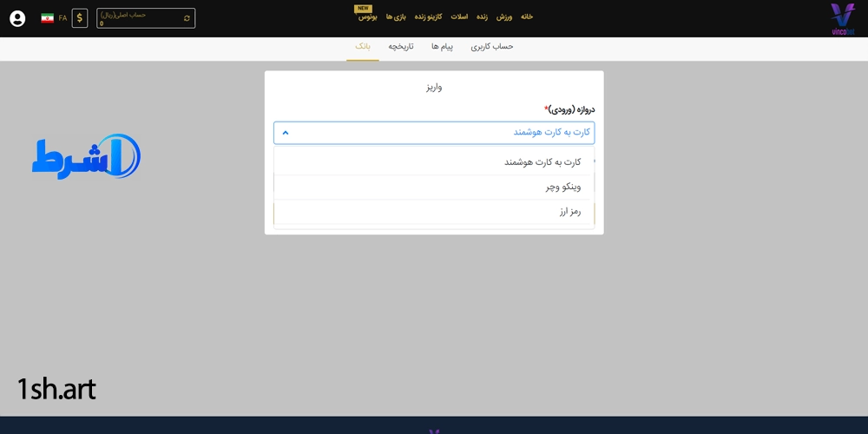
Task: Select the رمز ارز option
Action: [x=434, y=212]
